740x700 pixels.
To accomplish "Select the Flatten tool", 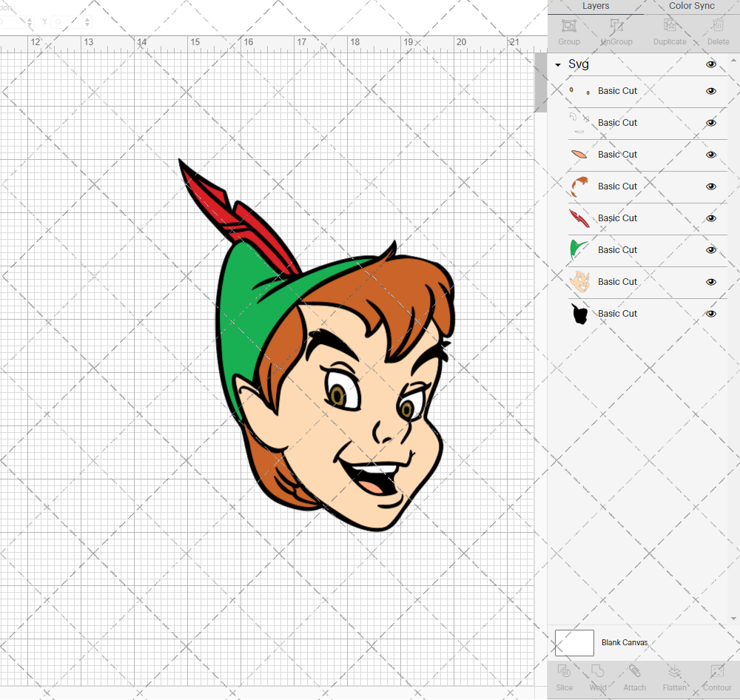I will point(673,676).
